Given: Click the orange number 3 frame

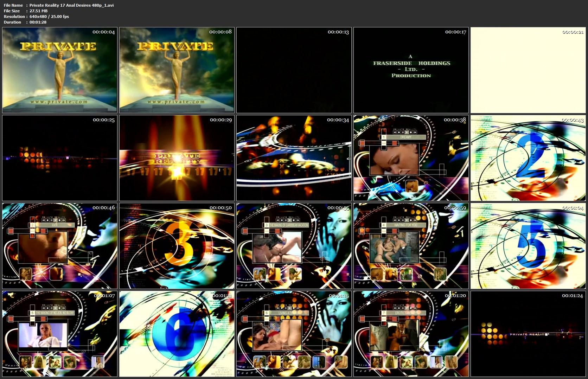Looking at the screenshot, I should [177, 246].
